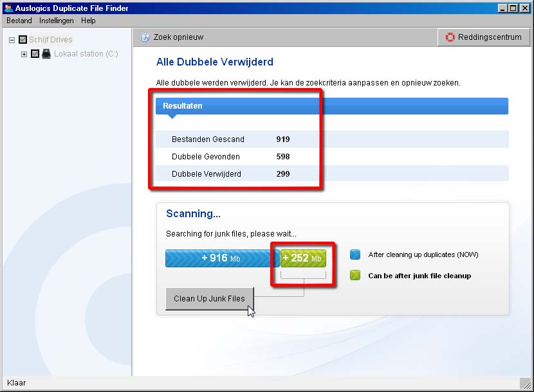Click the Scanning... heading
Screen dimensions: 534x392
(x=193, y=214)
